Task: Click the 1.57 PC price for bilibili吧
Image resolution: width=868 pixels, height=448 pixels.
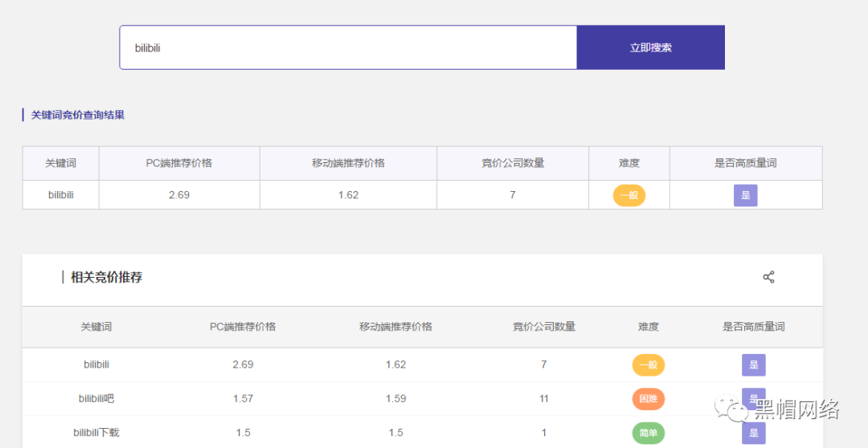Action: pos(243,398)
